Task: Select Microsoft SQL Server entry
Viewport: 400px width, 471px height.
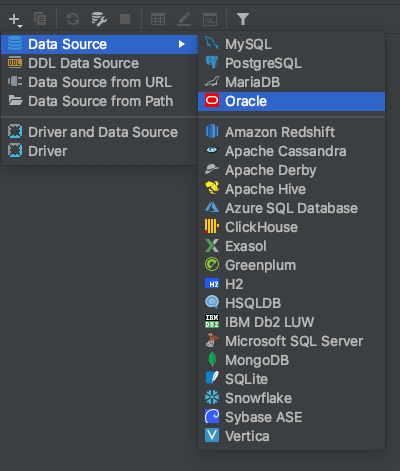Action: [x=291, y=341]
